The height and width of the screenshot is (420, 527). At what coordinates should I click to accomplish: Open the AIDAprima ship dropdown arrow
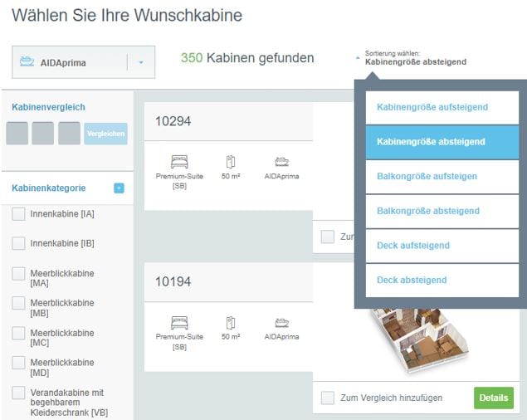coord(141,62)
